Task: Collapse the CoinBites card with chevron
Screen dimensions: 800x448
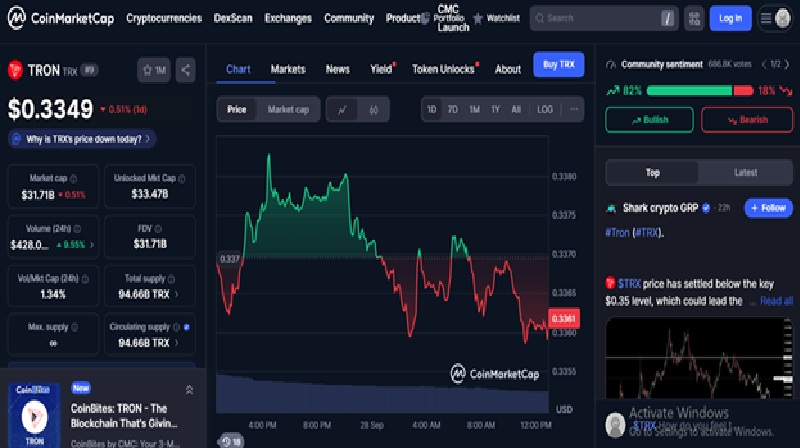Action: click(190, 389)
